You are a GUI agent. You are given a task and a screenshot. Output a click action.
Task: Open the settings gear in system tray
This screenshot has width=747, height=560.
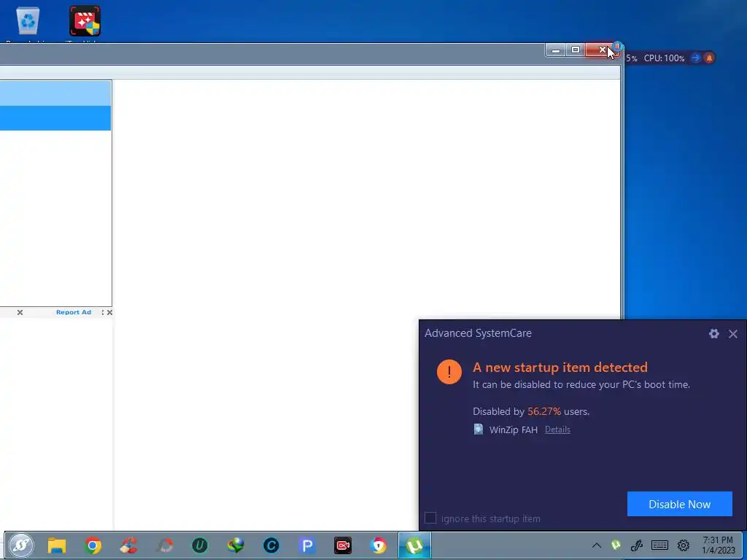tap(684, 545)
